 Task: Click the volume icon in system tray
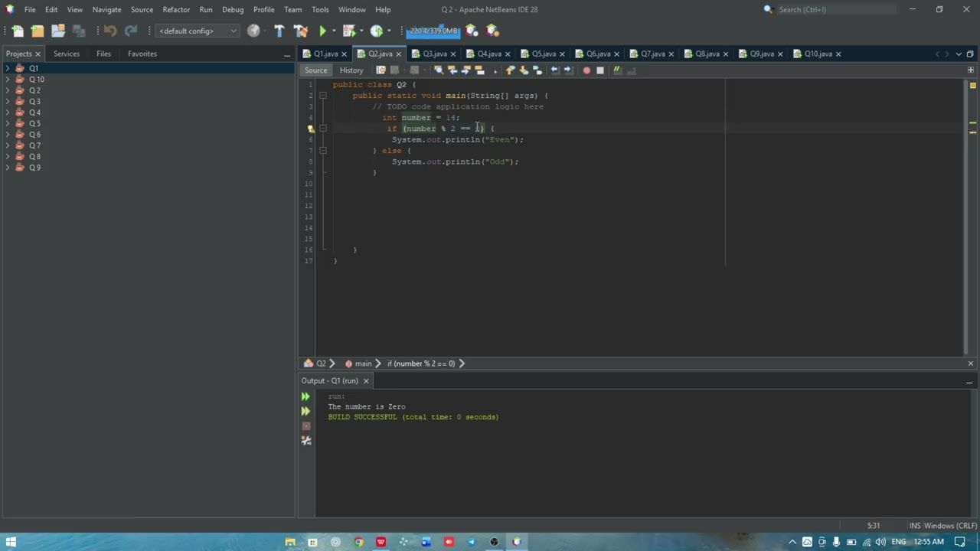coord(880,543)
